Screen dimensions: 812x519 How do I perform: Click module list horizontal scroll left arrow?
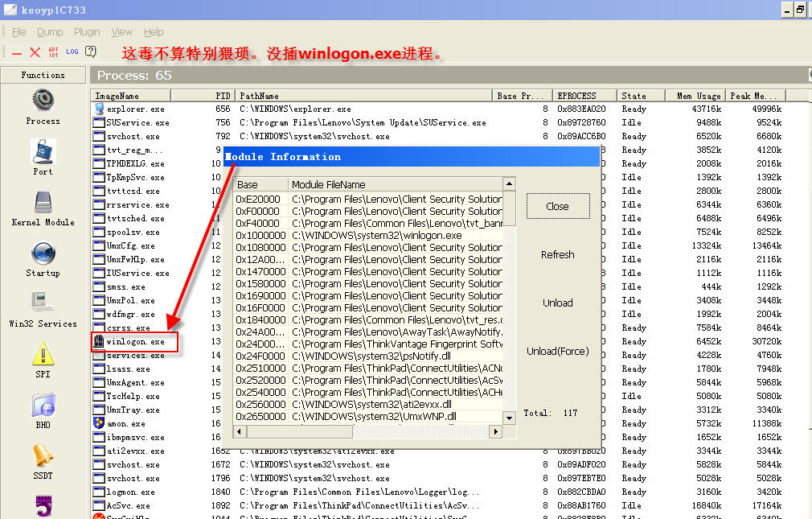(240, 431)
